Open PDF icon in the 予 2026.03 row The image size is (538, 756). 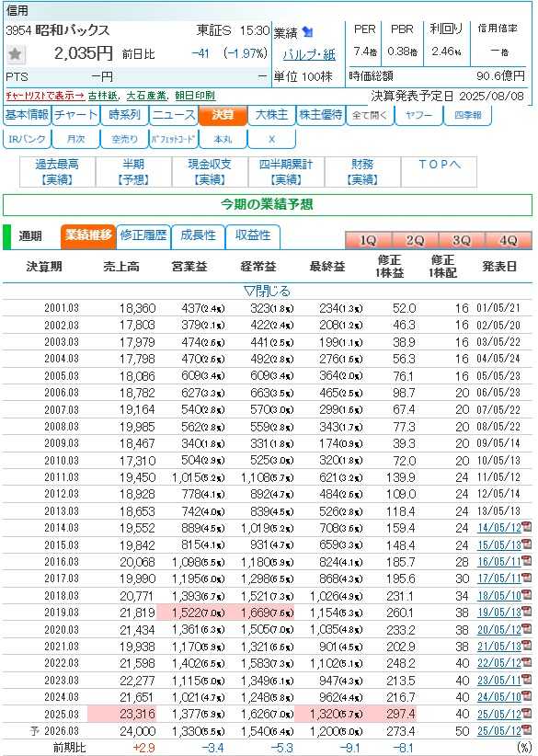[526, 730]
